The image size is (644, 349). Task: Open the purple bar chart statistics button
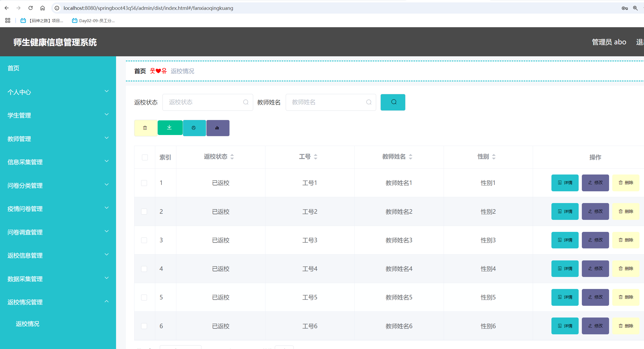(x=218, y=128)
